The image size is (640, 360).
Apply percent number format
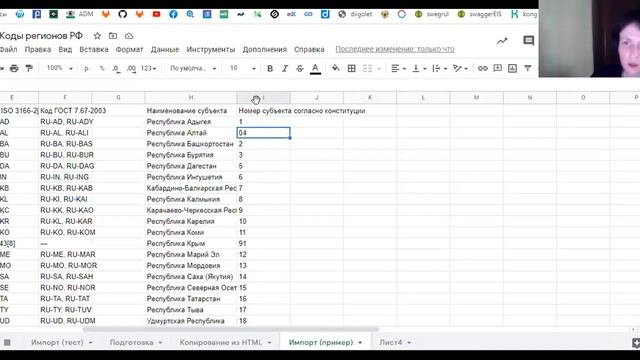tap(102, 69)
